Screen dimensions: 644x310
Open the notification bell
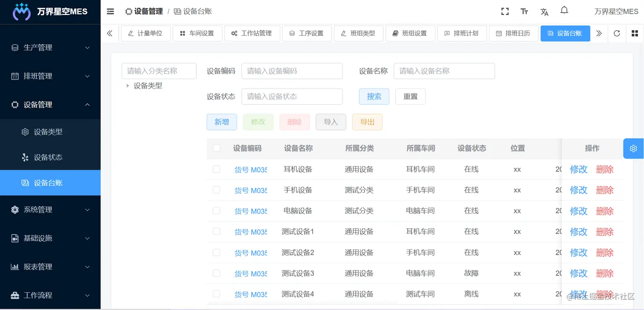(x=564, y=11)
